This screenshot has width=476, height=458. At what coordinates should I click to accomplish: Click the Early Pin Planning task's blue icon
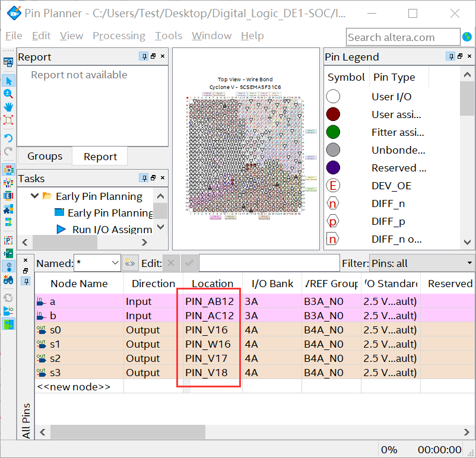(59, 212)
